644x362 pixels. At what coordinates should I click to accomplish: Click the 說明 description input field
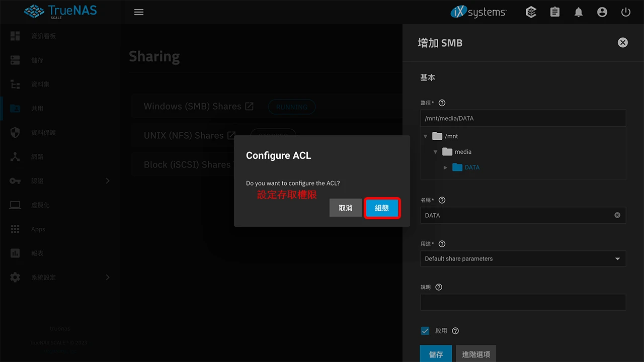(523, 302)
